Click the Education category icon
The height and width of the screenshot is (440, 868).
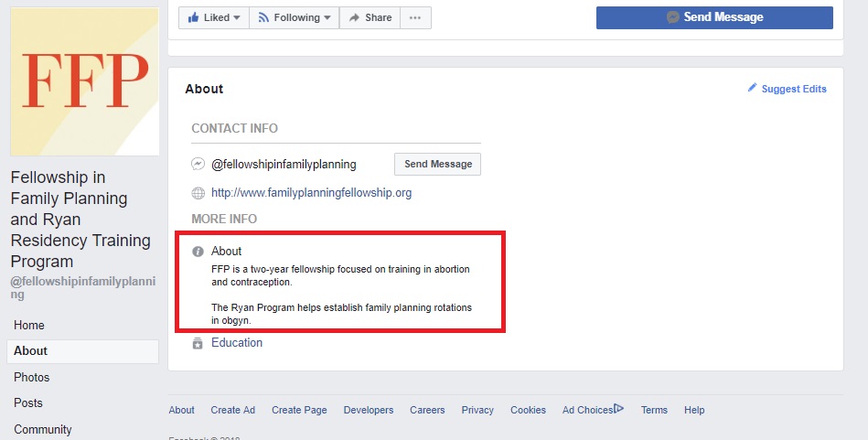pyautogui.click(x=198, y=343)
